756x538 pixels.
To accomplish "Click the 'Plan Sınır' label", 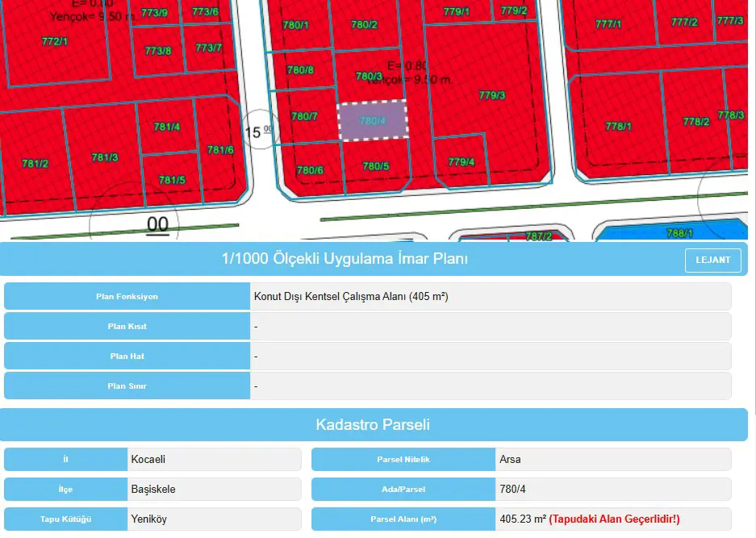I will point(127,386).
